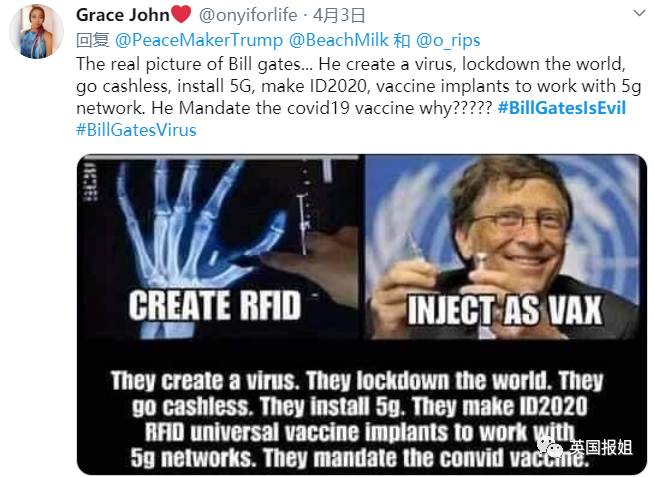Viewport: 654px width, 477px height.
Task: Open the 4月3日 tweet timestamp
Action: click(x=338, y=15)
